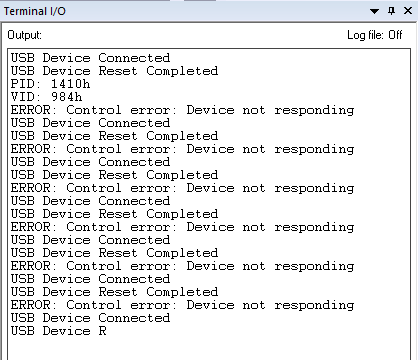Click the topmost USB Device Connected line
This screenshot has width=420, height=360.
coord(90,58)
